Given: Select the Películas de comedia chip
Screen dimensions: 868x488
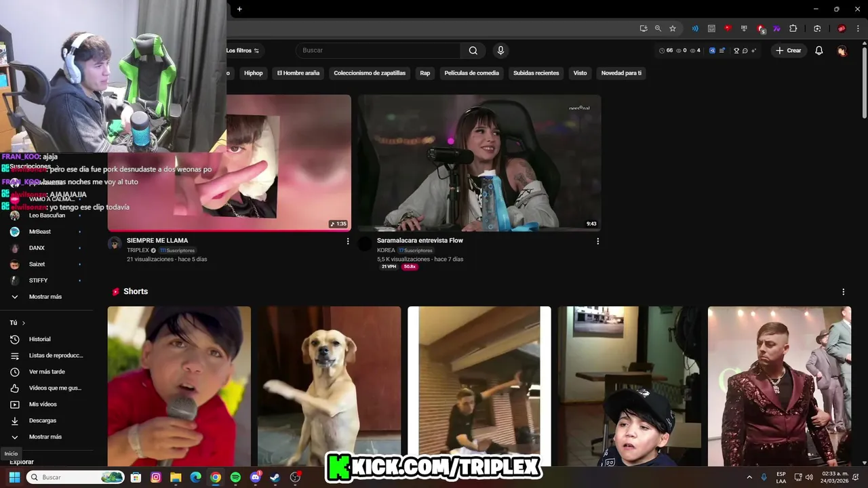Looking at the screenshot, I should pos(471,73).
